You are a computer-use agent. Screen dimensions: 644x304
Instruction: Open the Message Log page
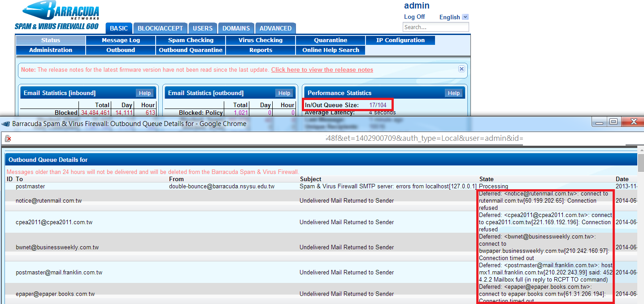[x=121, y=40]
